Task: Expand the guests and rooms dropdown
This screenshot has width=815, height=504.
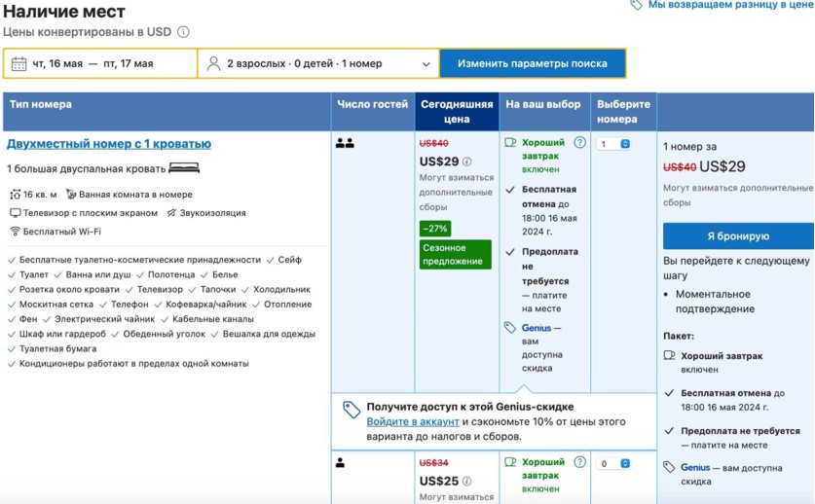Action: (x=426, y=64)
